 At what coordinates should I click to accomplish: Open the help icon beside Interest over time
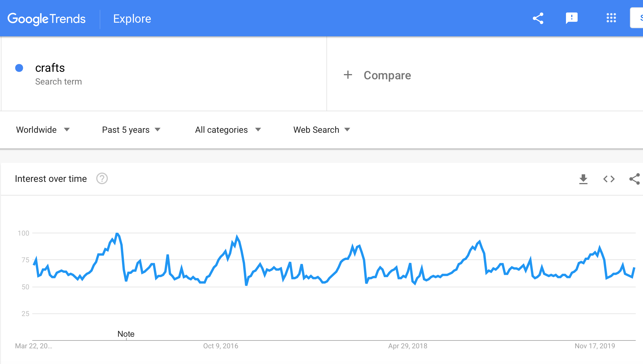102,179
